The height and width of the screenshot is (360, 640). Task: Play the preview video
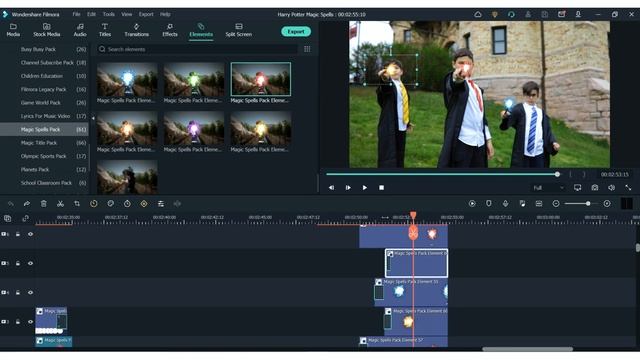(x=364, y=188)
